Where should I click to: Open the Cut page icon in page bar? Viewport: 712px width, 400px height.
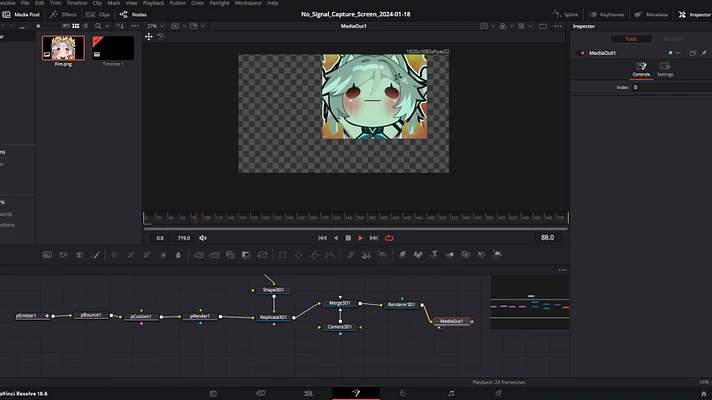pyautogui.click(x=261, y=393)
